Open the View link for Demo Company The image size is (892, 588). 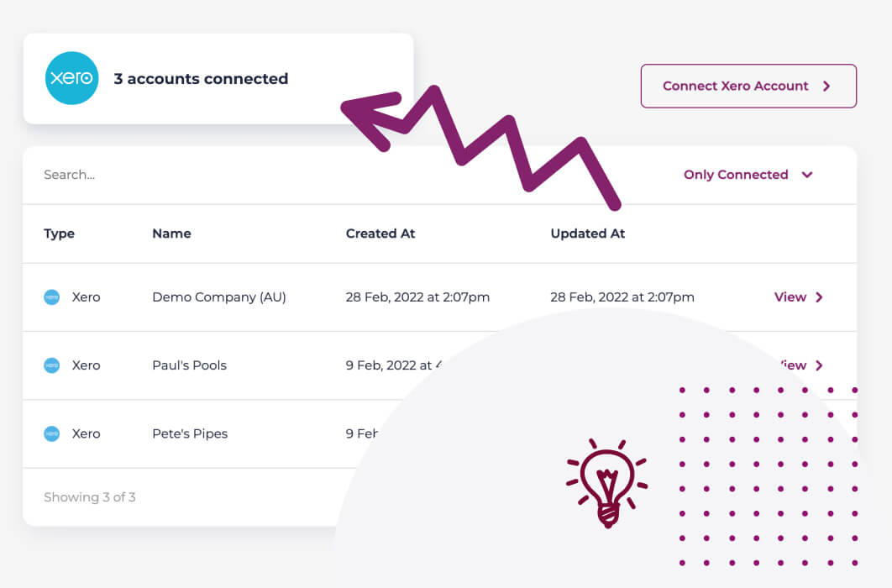pyautogui.click(x=790, y=297)
